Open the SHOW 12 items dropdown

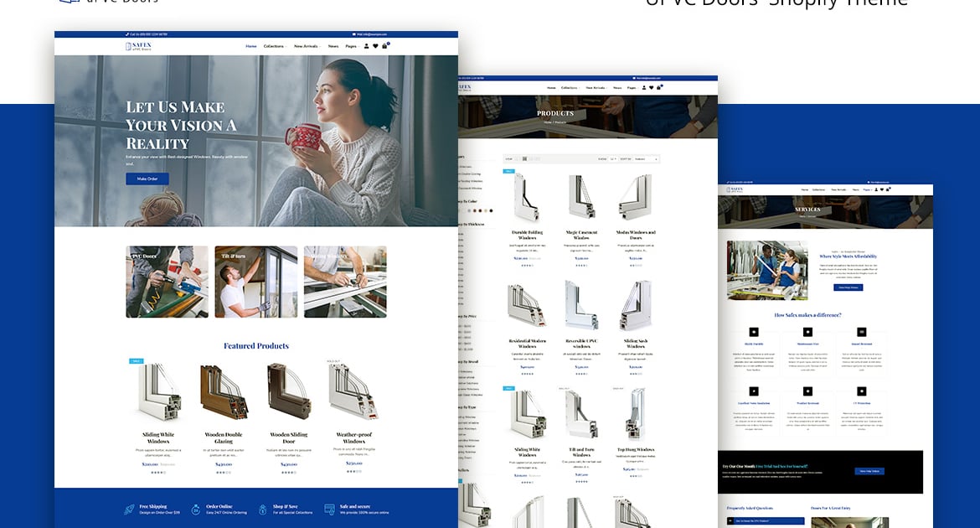[x=613, y=158]
